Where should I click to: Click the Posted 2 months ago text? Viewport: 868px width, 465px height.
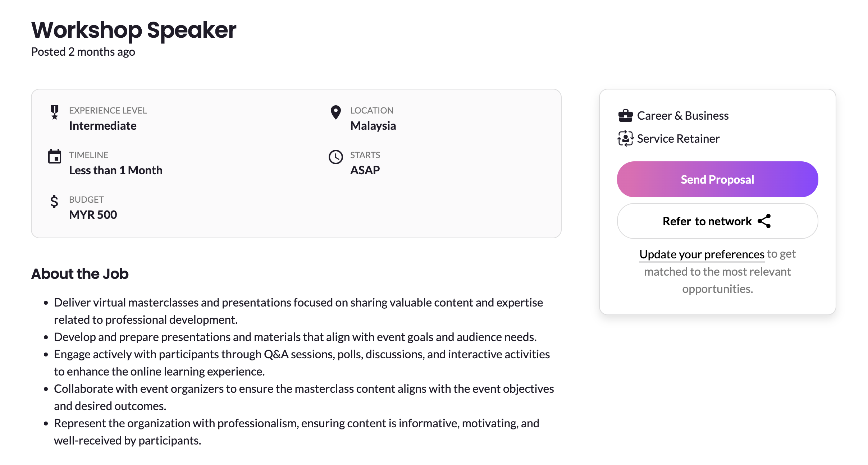click(x=83, y=52)
